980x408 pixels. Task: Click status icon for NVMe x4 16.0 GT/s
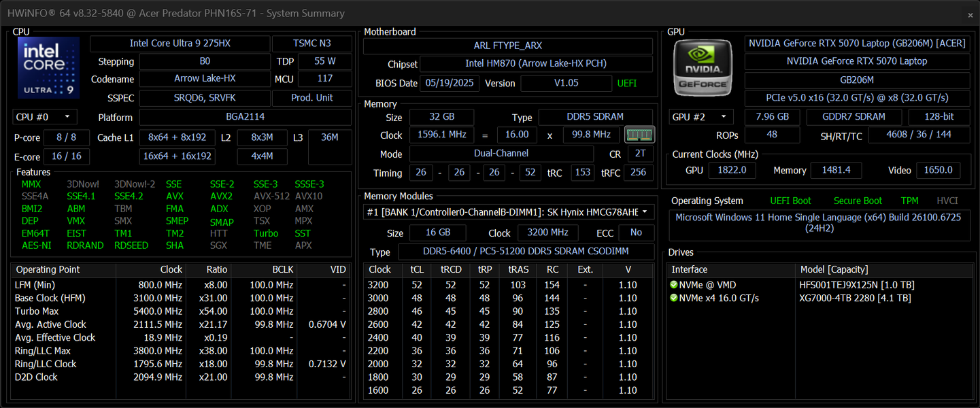674,298
